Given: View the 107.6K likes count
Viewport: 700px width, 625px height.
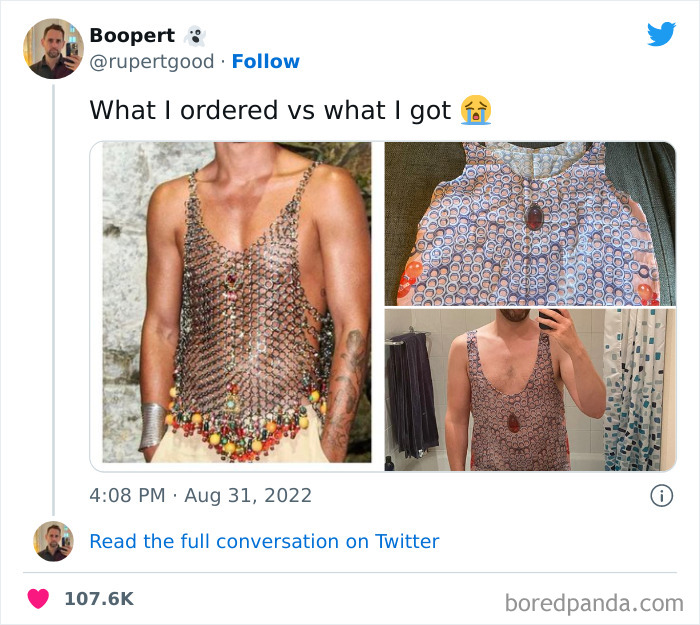Looking at the screenshot, I should pyautogui.click(x=98, y=599).
